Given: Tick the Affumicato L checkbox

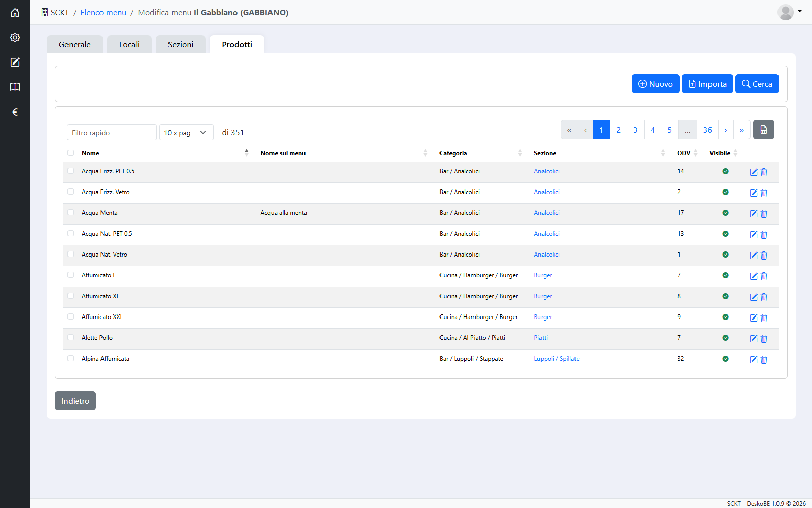Looking at the screenshot, I should [71, 275].
